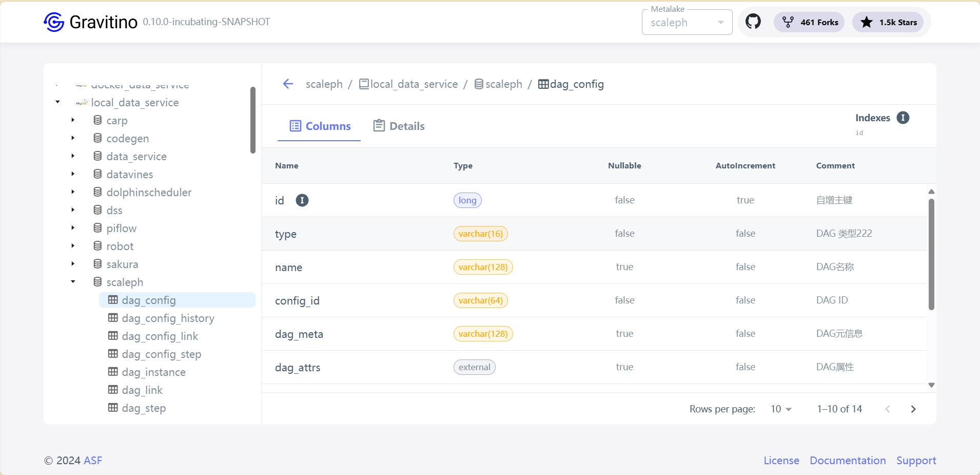Go to next page of columns
The height and width of the screenshot is (475, 980).
click(x=913, y=409)
